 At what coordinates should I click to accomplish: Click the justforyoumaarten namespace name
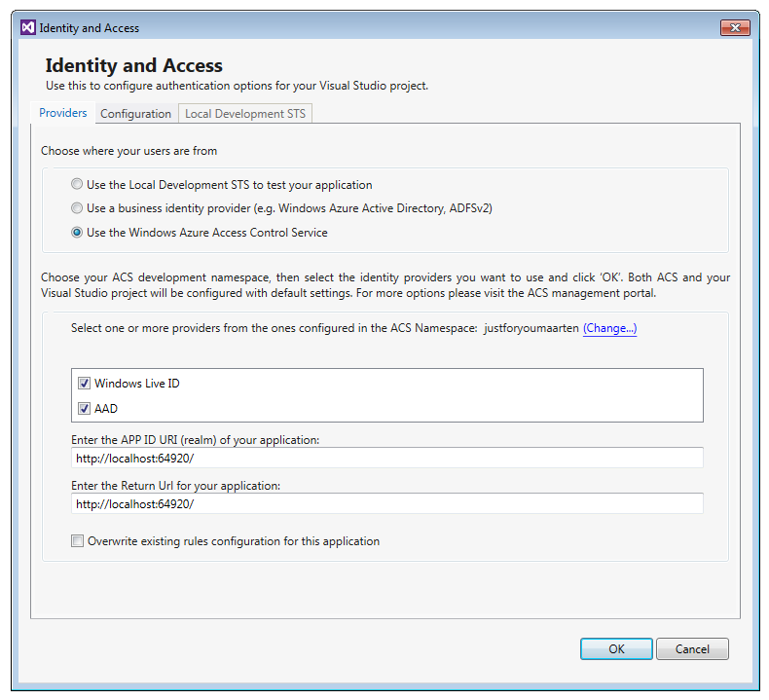click(531, 328)
